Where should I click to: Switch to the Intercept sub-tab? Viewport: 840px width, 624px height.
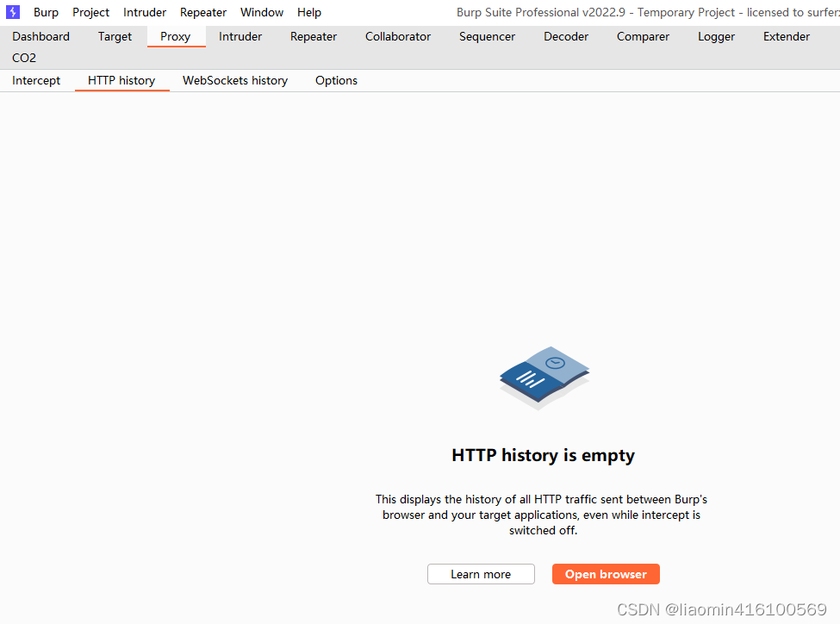coord(36,80)
